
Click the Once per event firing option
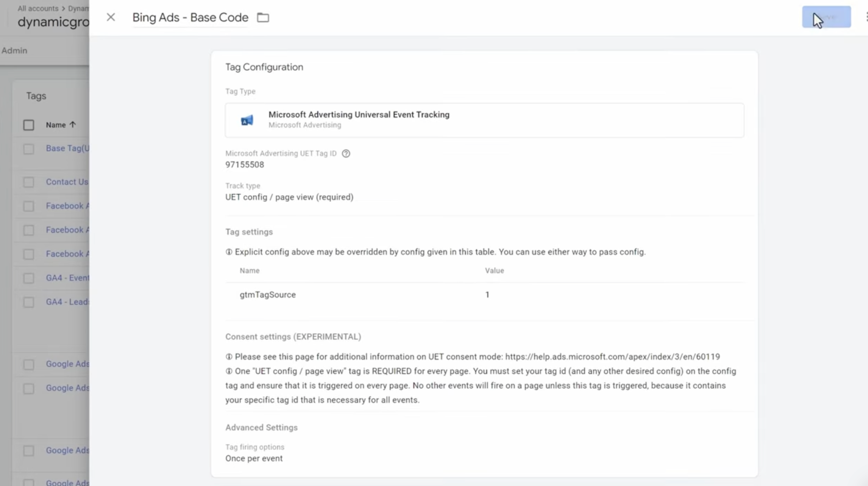point(254,458)
